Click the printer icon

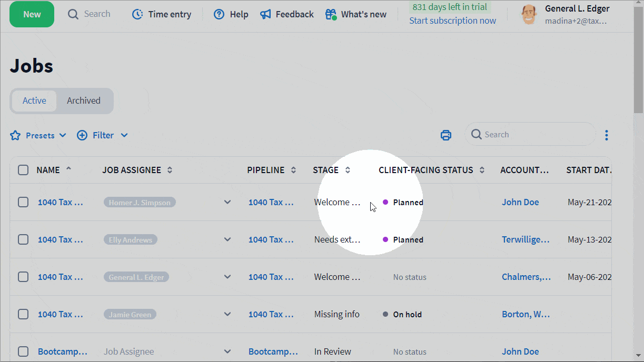pyautogui.click(x=446, y=135)
